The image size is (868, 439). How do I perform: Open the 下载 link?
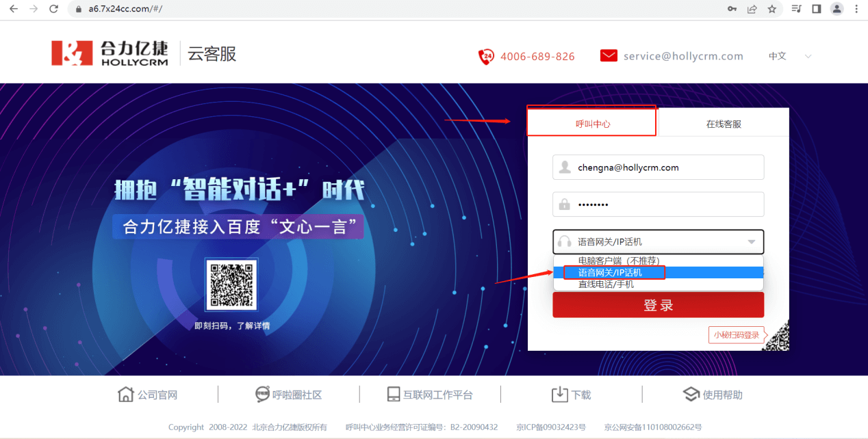pyautogui.click(x=581, y=395)
